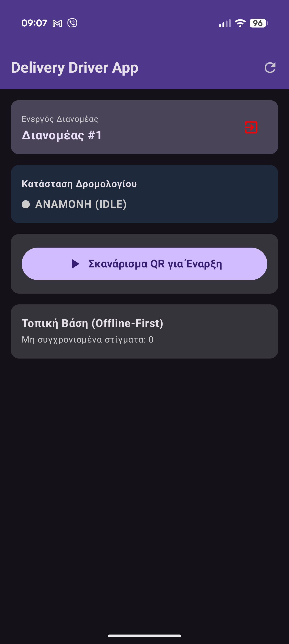The height and width of the screenshot is (644, 289).
Task: Select the Διανομέας #1 driver name
Action: 62,135
